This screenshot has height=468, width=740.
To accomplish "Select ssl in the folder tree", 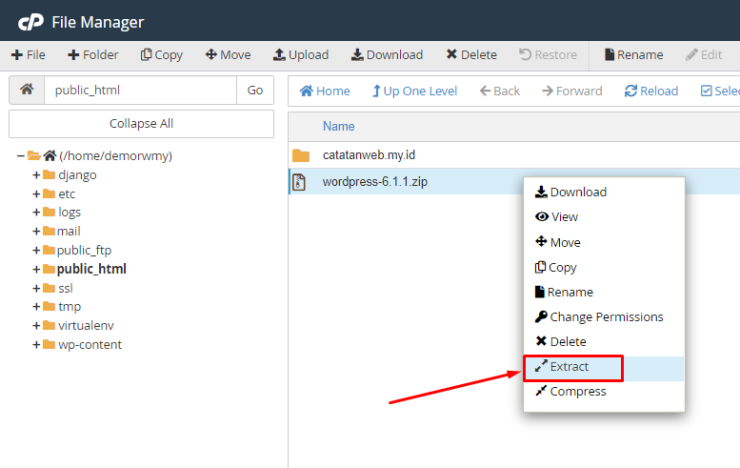I will pyautogui.click(x=66, y=288).
